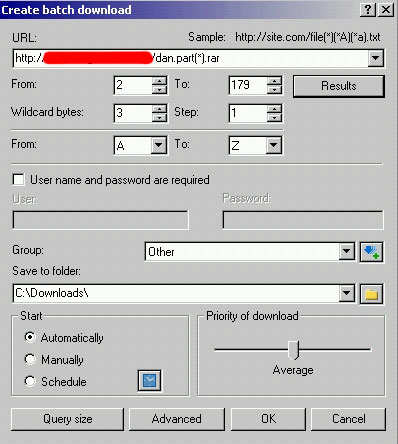398x444 pixels.
Task: Click the From number field showing 2
Action: point(133,85)
